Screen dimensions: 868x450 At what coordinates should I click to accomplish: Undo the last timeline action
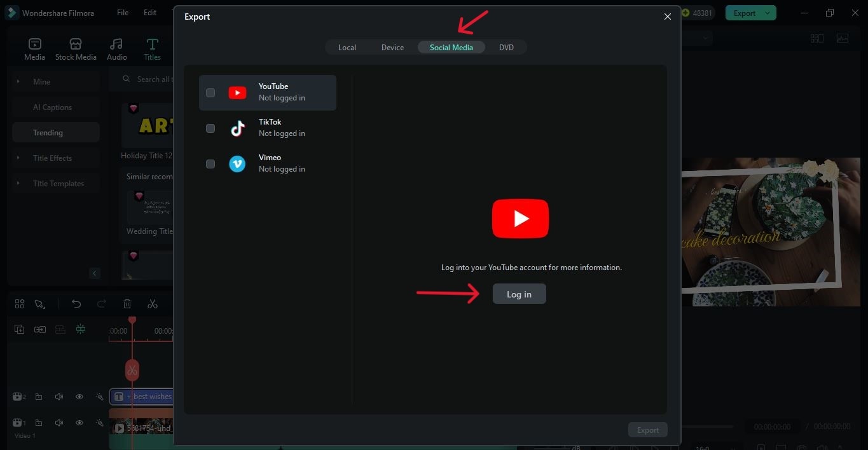(x=76, y=304)
